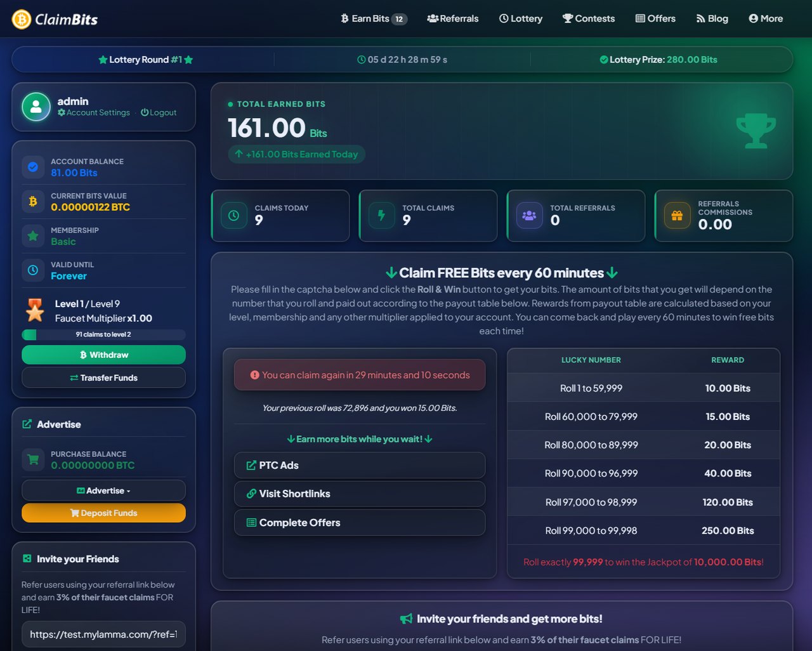Click the account balance checkmark icon
Screen dimensions: 812x651
(33, 167)
